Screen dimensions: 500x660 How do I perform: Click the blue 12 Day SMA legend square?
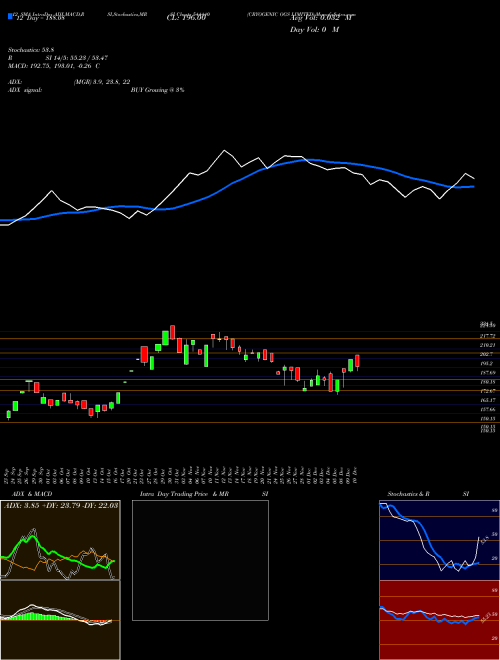[11, 16]
